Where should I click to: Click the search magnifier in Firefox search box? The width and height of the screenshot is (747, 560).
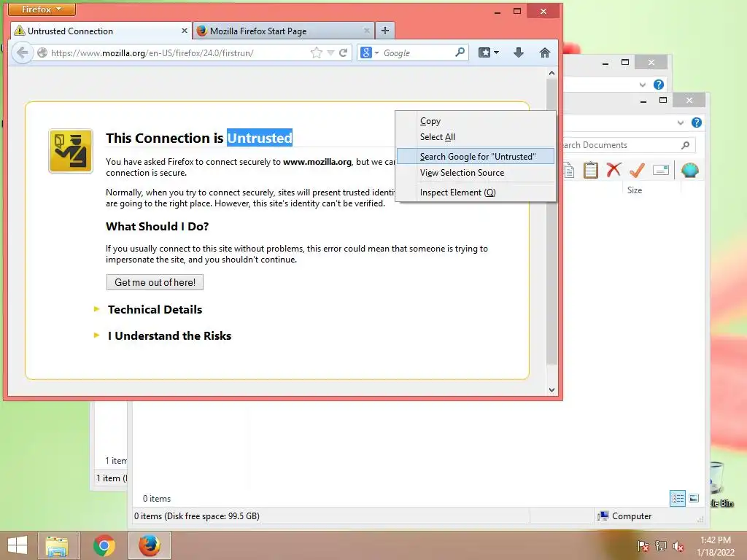click(x=460, y=52)
